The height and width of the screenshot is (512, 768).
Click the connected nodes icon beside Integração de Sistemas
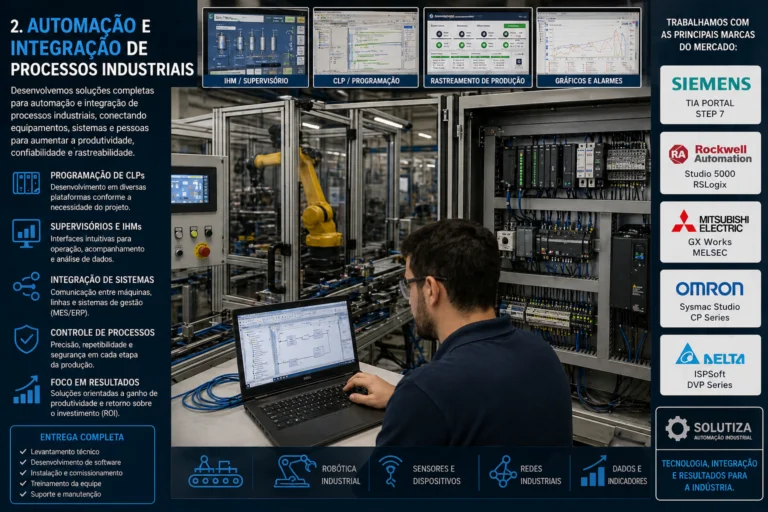pyautogui.click(x=26, y=286)
